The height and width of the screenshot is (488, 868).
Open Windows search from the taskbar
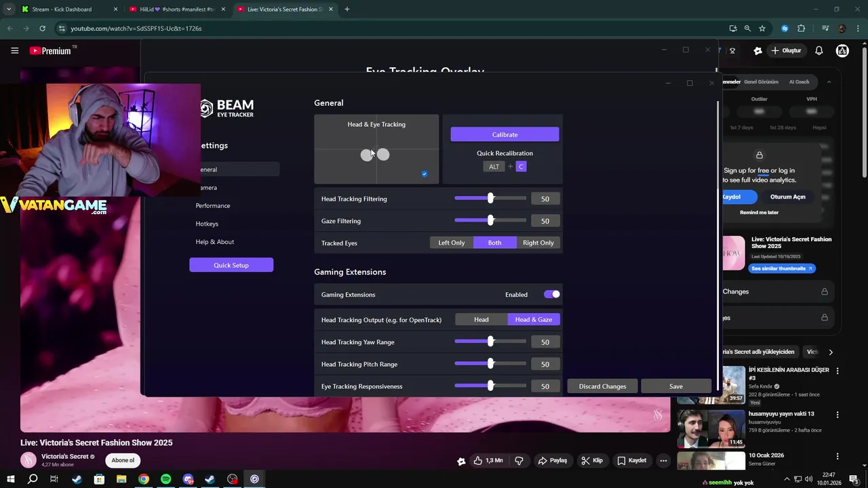32,479
